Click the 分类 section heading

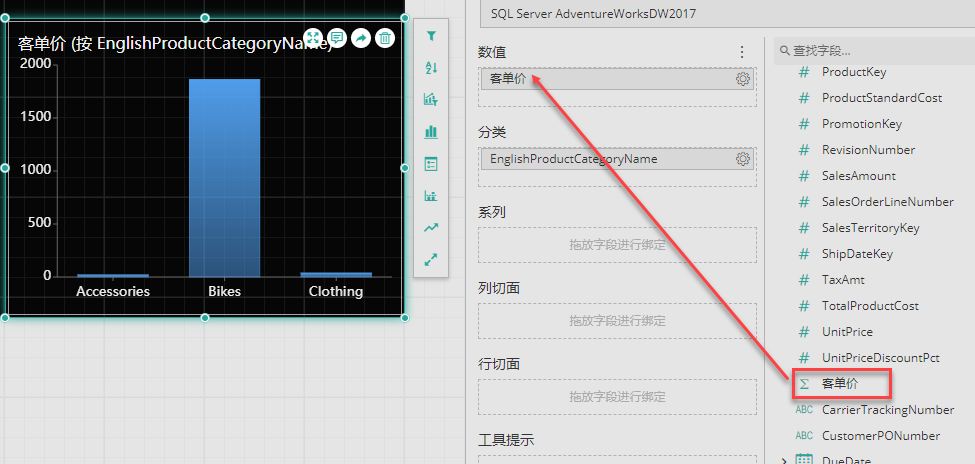pyautogui.click(x=492, y=133)
